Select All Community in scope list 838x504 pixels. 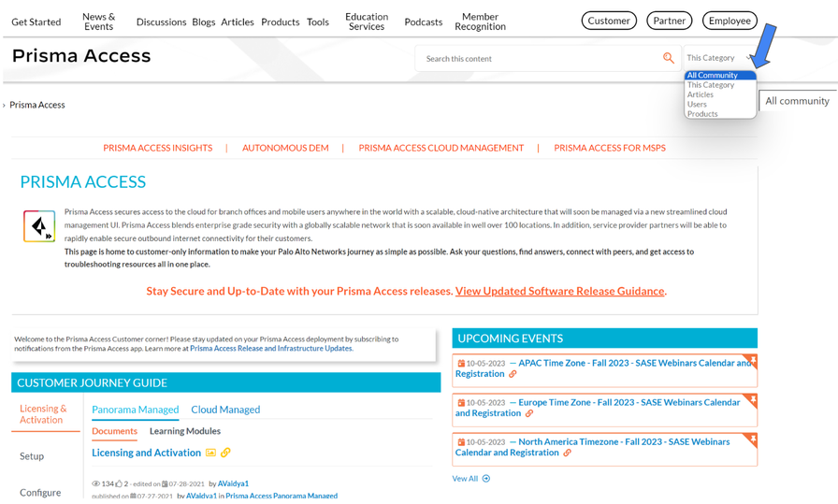pyautogui.click(x=720, y=76)
